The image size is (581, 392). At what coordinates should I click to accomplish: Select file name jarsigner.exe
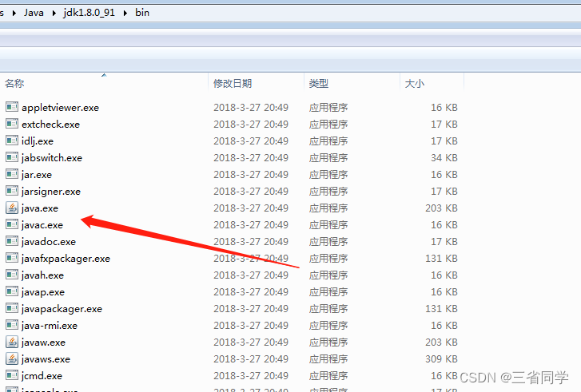point(51,192)
